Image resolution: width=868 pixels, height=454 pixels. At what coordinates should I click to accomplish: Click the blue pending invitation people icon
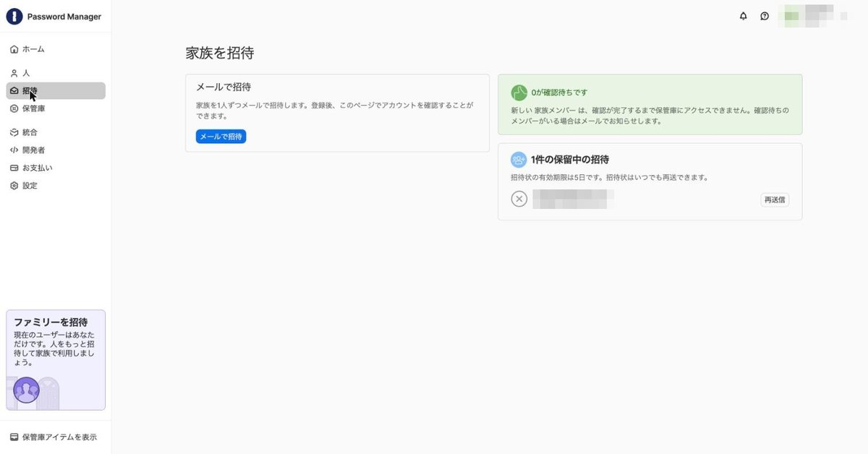[519, 160]
